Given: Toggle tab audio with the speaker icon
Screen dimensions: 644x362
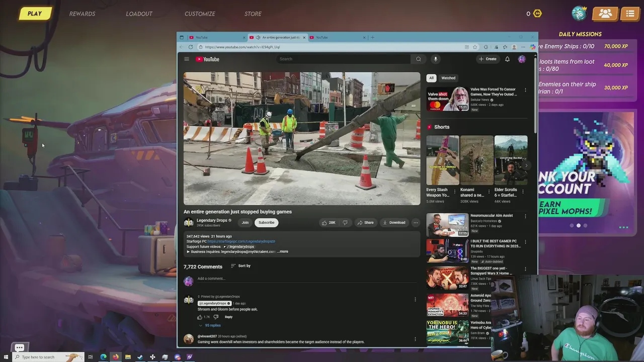Looking at the screenshot, I should (258, 37).
